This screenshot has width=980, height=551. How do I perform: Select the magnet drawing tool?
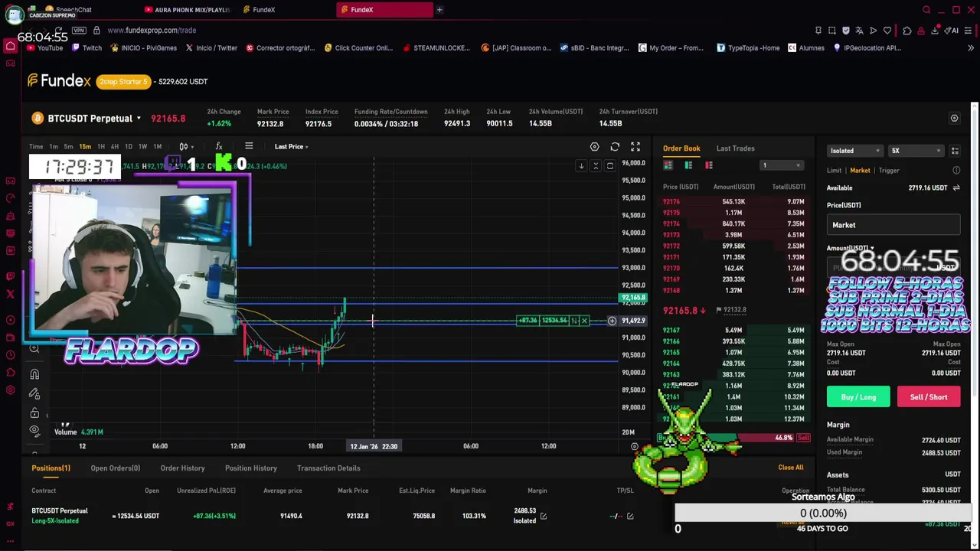tap(34, 374)
